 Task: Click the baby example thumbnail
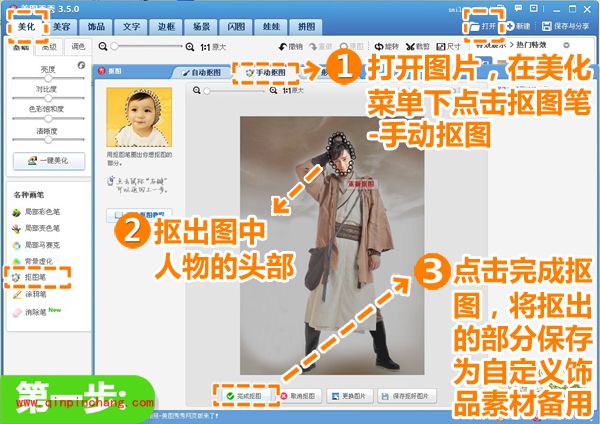(139, 117)
